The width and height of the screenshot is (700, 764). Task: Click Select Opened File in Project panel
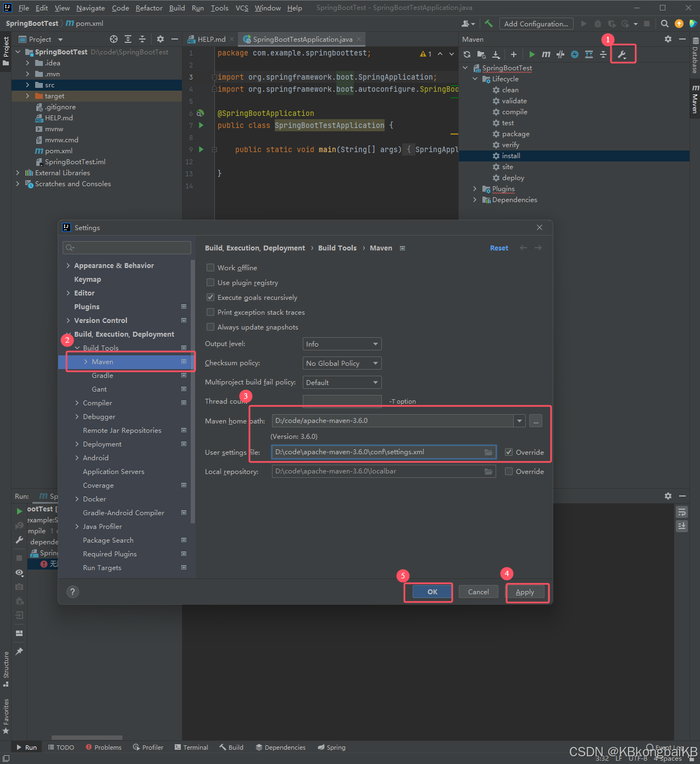(x=114, y=39)
